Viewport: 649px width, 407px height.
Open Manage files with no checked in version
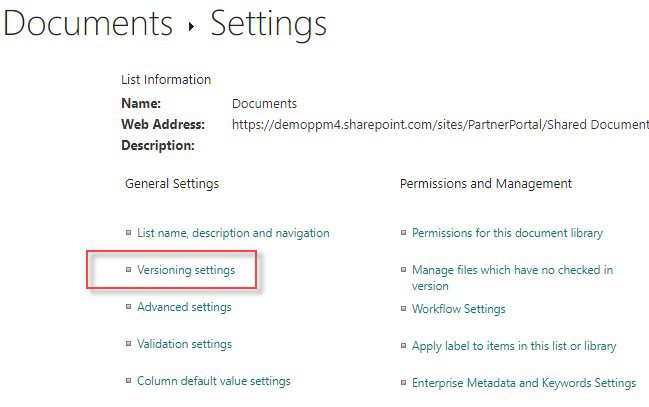pyautogui.click(x=512, y=278)
